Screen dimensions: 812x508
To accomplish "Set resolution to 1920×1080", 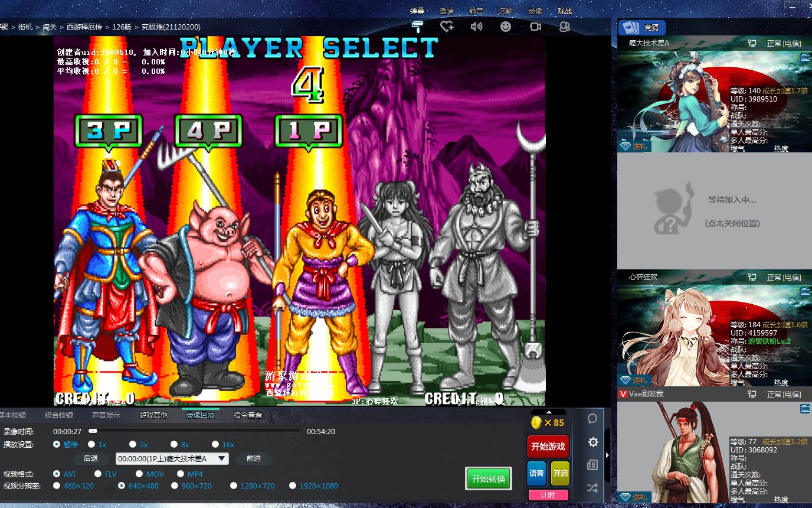I will pyautogui.click(x=293, y=486).
